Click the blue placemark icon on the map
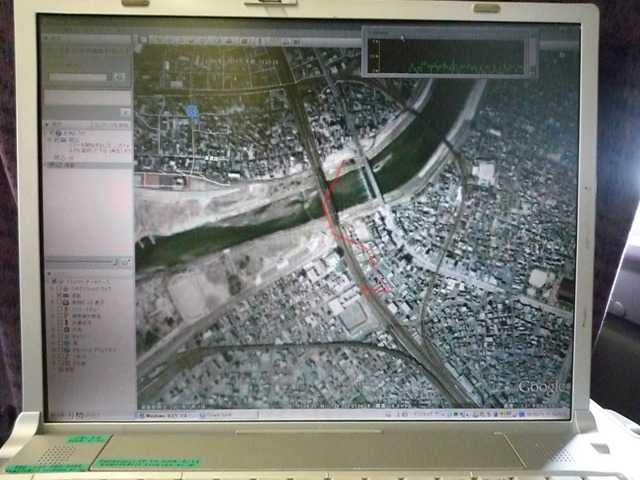640x480 pixels. (190, 111)
